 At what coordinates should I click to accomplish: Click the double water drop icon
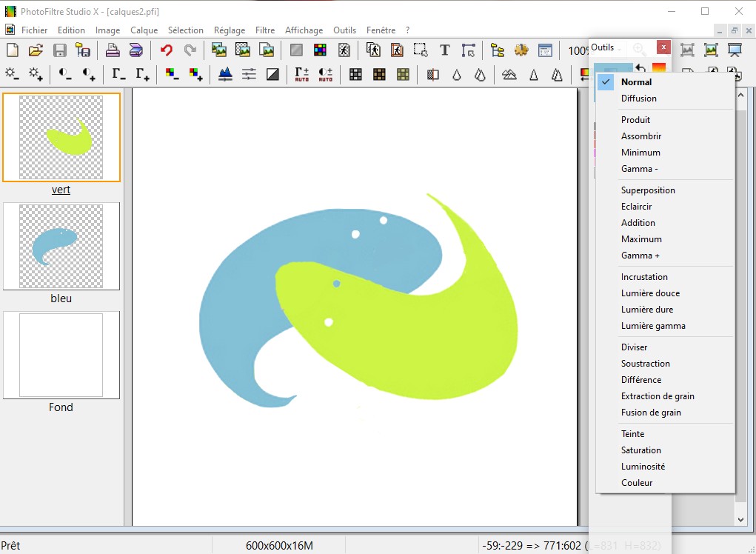pos(481,74)
